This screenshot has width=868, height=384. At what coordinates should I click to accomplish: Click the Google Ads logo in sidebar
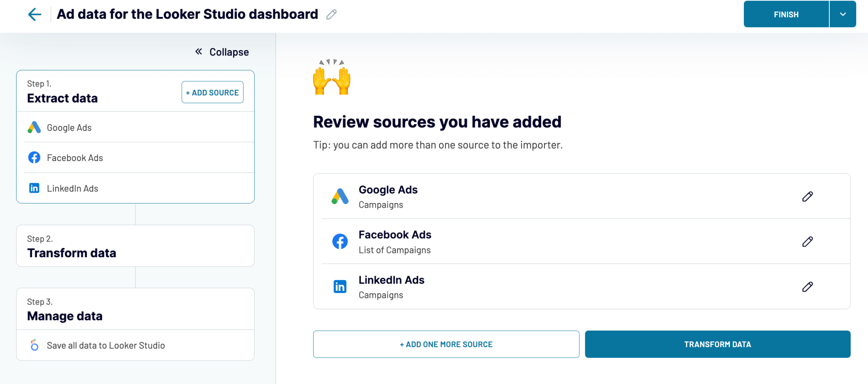point(34,127)
